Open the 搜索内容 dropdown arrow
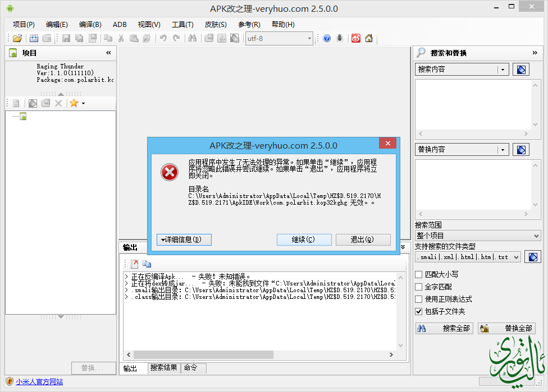 click(503, 70)
